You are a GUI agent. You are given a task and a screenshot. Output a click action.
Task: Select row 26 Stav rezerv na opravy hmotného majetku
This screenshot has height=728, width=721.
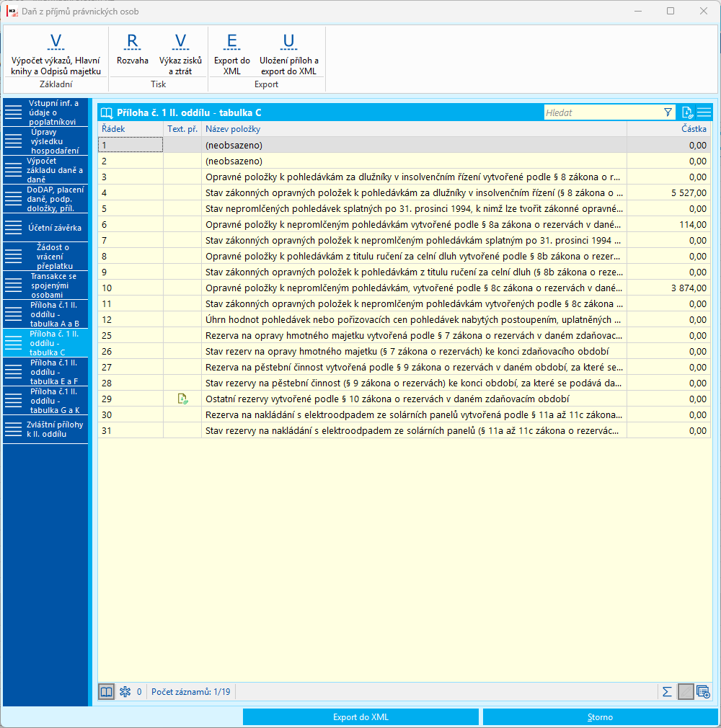(x=404, y=352)
